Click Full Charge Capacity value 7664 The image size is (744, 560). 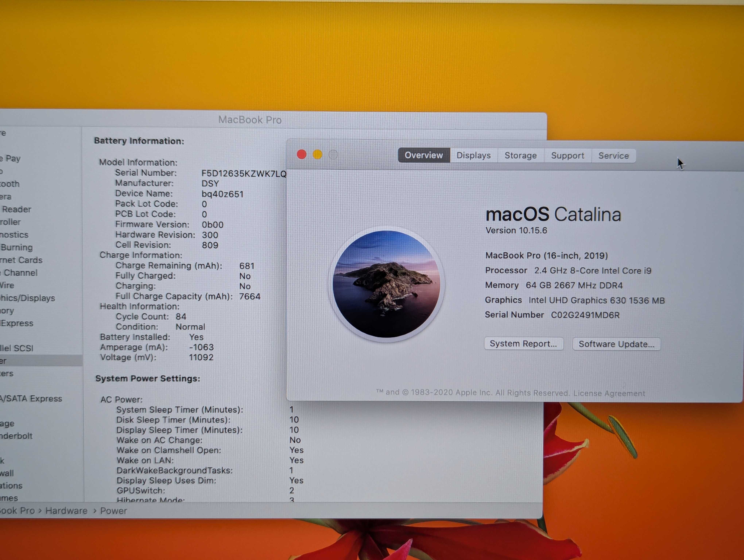tap(250, 296)
